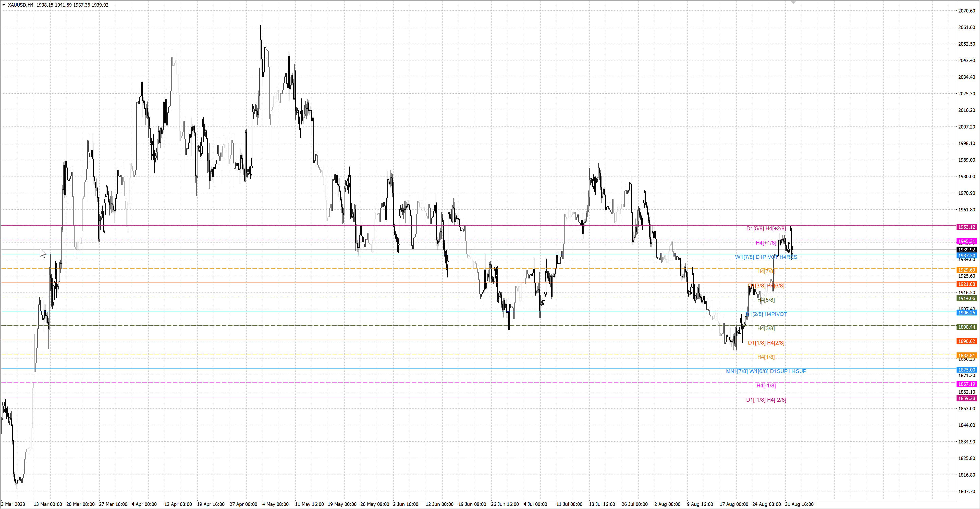Click the 4 May 08:00 time axis label

pos(275,504)
